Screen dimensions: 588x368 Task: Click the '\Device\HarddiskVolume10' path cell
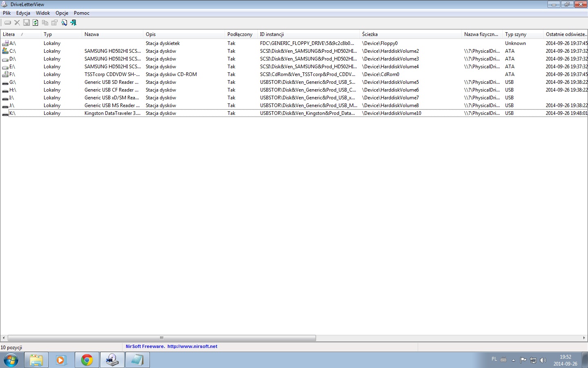click(392, 113)
